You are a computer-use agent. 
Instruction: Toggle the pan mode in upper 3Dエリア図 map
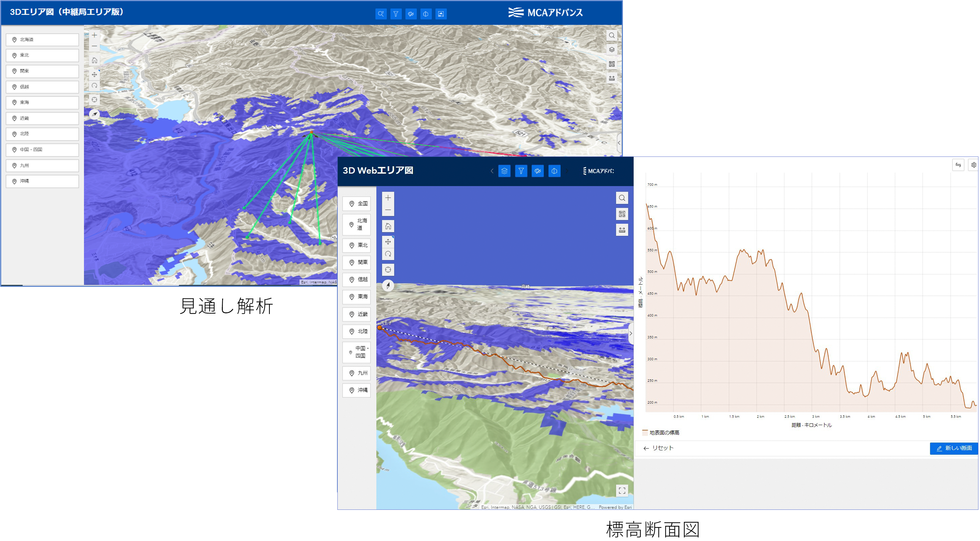click(x=94, y=75)
